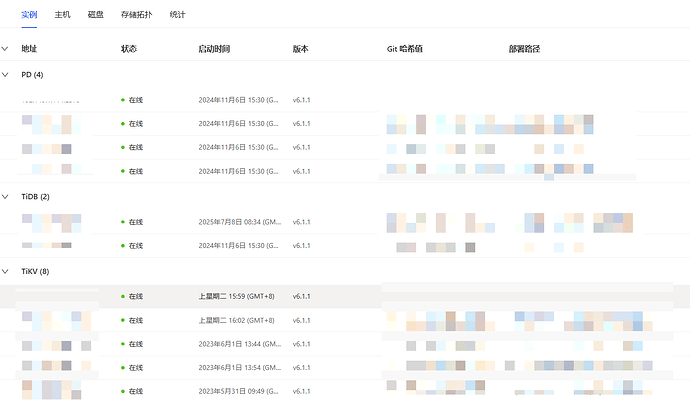Go to the 统计 tab
Image resolution: width=690 pixels, height=400 pixels.
pos(177,15)
